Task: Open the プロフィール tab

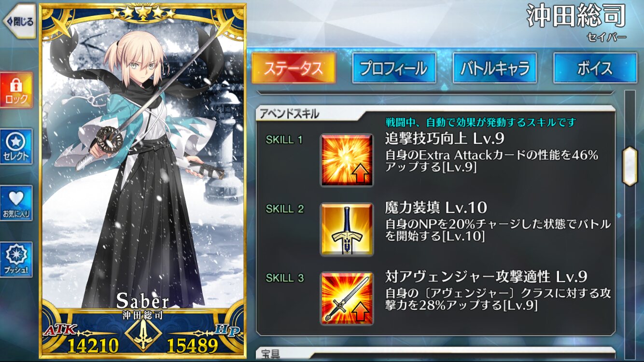Action: click(x=394, y=68)
